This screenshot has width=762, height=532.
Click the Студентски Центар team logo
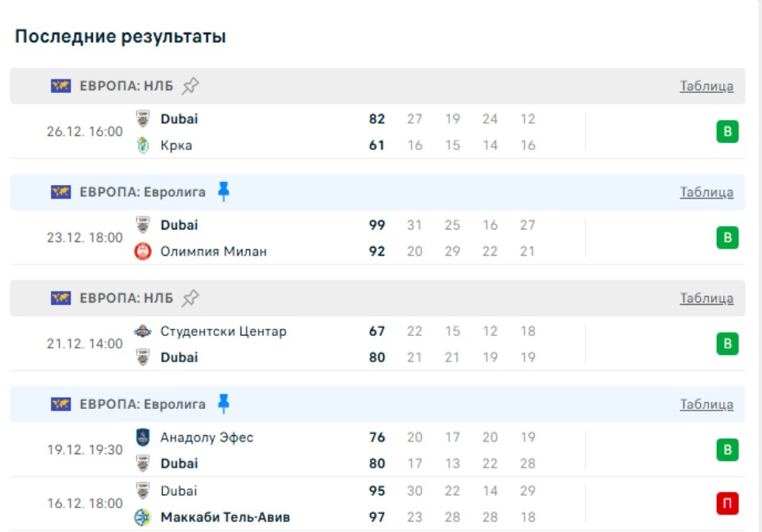[143, 331]
